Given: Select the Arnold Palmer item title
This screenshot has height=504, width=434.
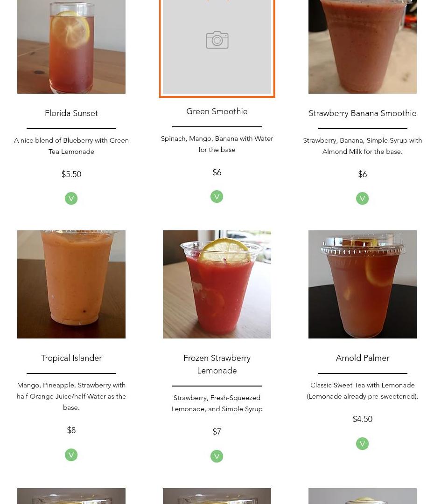Looking at the screenshot, I should pyautogui.click(x=362, y=358).
